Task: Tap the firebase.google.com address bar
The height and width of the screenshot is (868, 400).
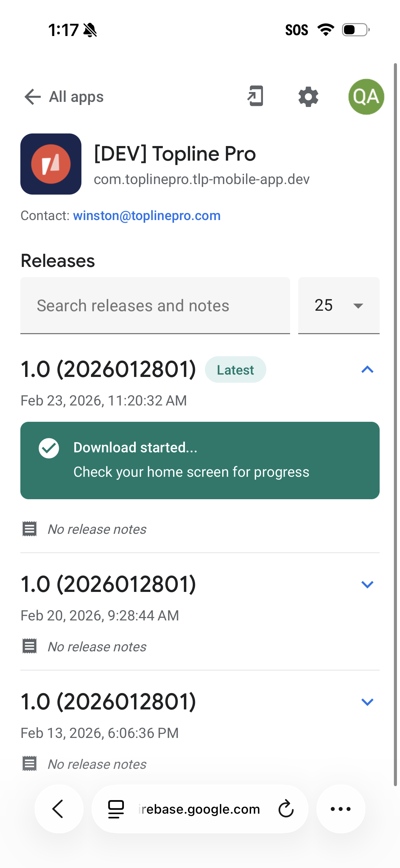Action: 199,809
